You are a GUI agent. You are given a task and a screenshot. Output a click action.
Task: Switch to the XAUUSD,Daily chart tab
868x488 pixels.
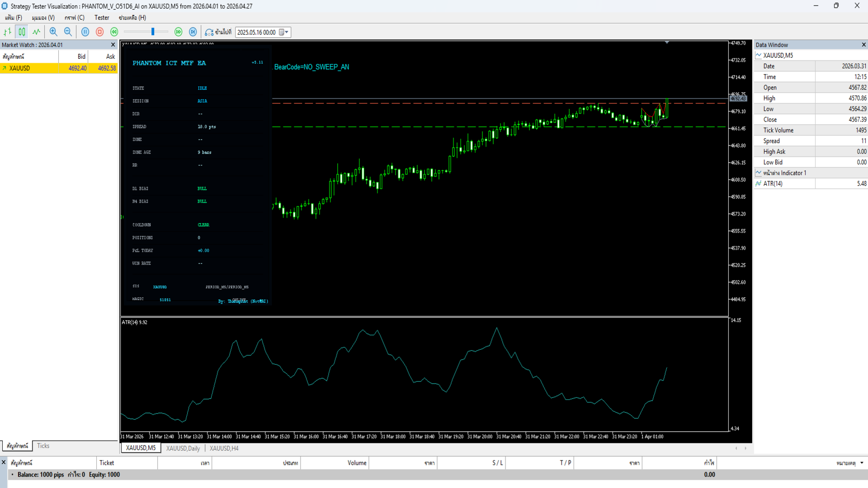(x=183, y=448)
